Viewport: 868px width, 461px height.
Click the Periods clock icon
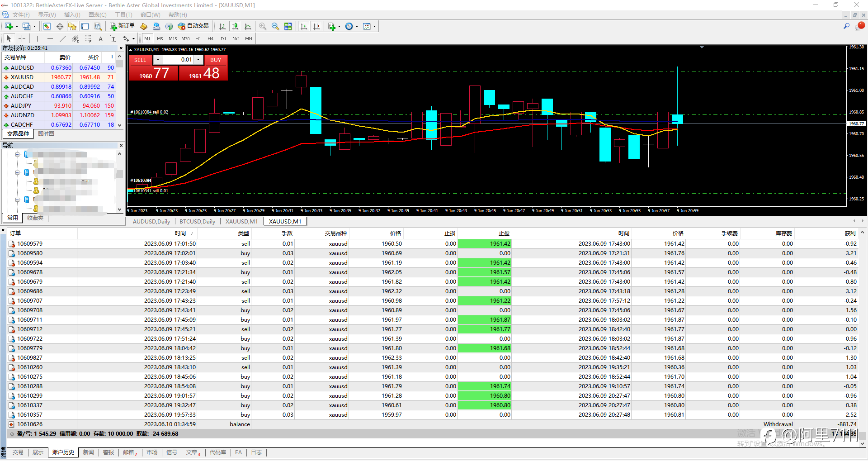point(349,26)
